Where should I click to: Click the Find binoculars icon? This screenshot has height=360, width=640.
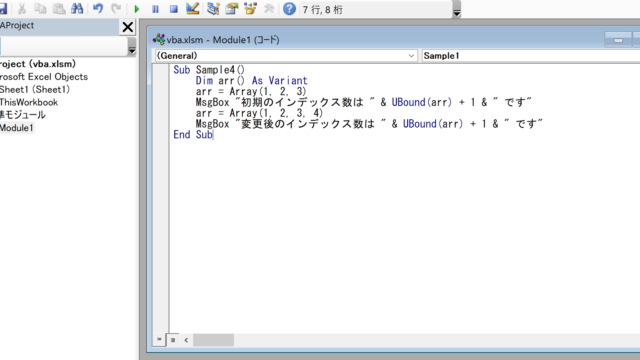pos(77,8)
